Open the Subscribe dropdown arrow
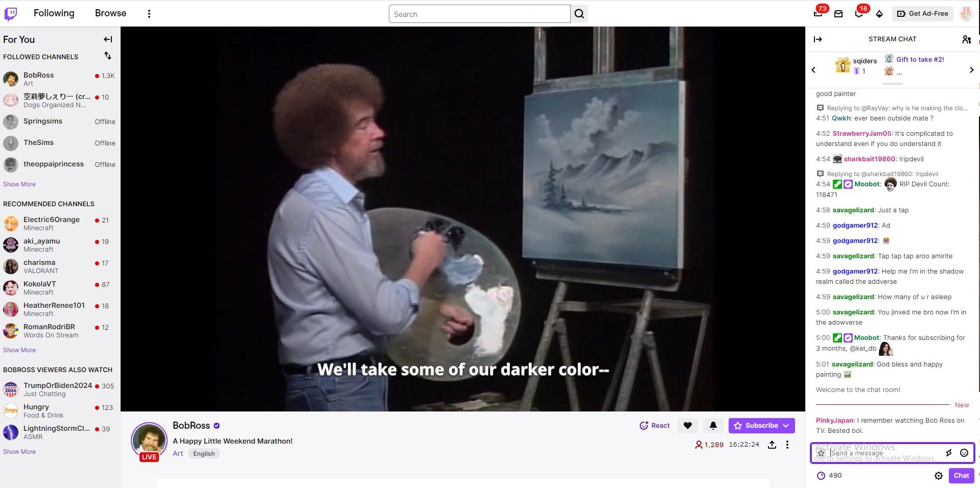 tap(785, 425)
